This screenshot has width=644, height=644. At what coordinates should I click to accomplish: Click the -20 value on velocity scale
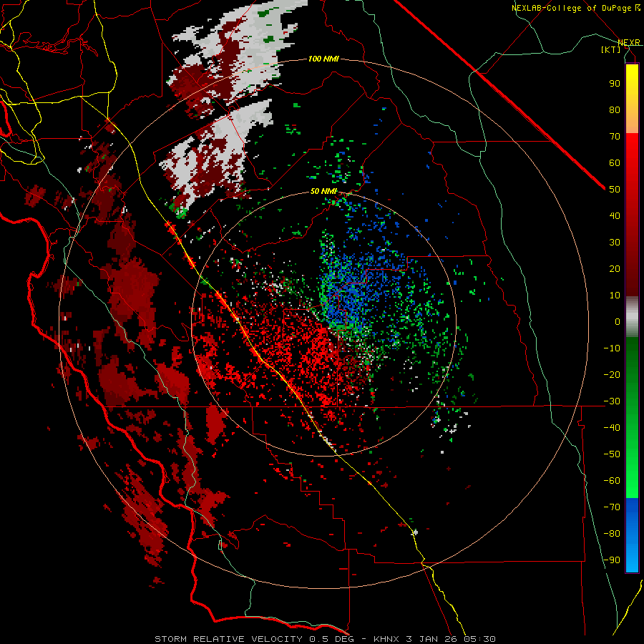(612, 375)
